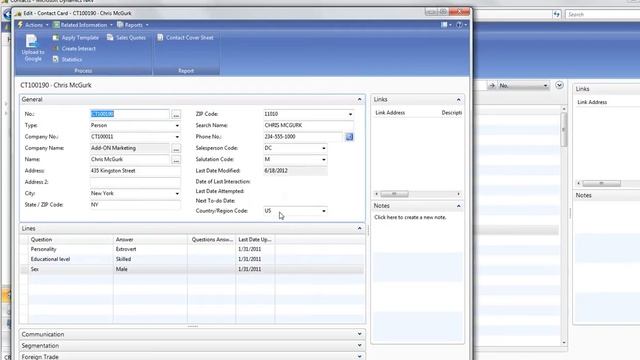Click the State field containing NY
This screenshot has height=360, width=640.
[135, 205]
